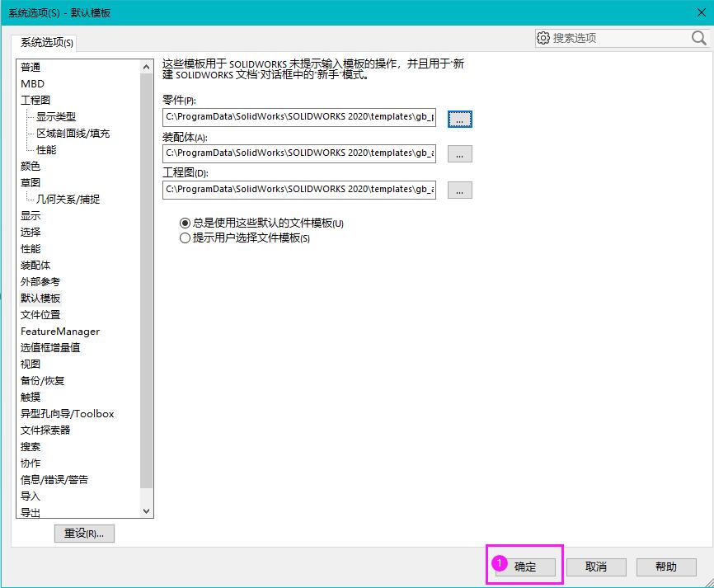
Task: Click browse button next to 零件 template path
Action: click(x=459, y=119)
